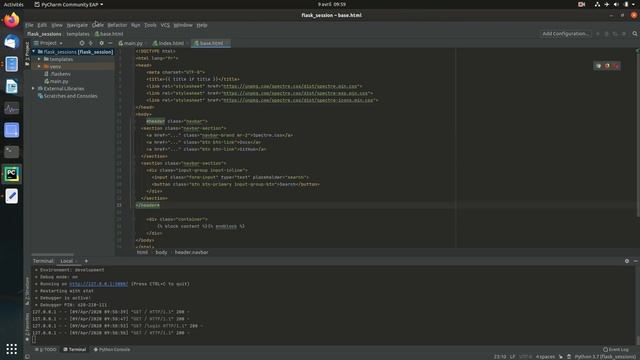Click body in editor breadcrumb bar

[161, 252]
